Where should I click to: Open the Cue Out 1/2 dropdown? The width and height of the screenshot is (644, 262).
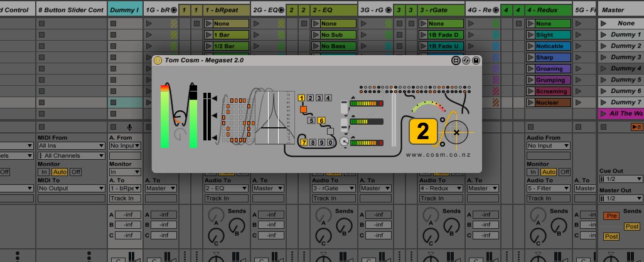point(621,179)
